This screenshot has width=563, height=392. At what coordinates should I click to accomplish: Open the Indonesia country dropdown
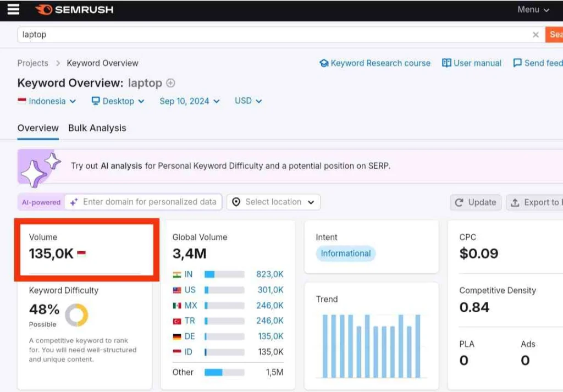coord(47,101)
